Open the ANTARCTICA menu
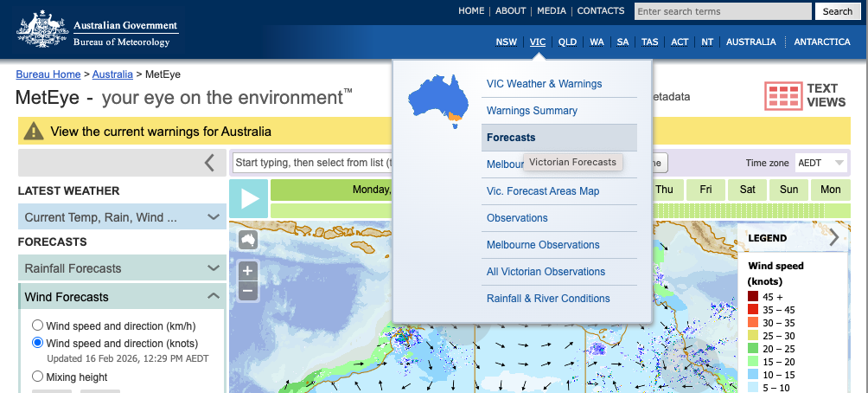Viewport: 868px width, 393px height. (x=822, y=42)
